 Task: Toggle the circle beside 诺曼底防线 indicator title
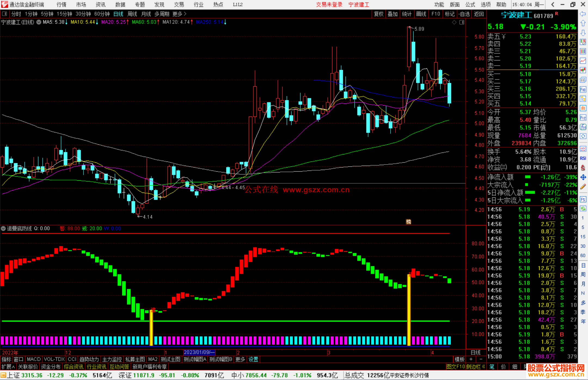coord(3,229)
